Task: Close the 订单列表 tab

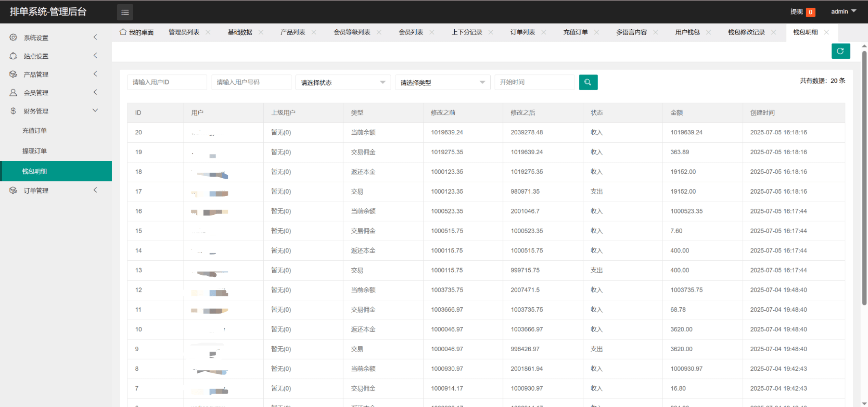Action: [x=544, y=32]
